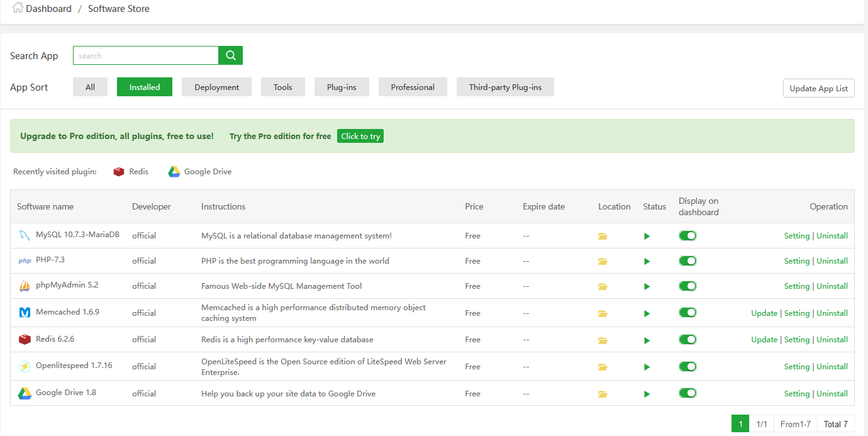Viewport: 868px width, 436px height.
Task: Click the magnifier search button
Action: [230, 55]
